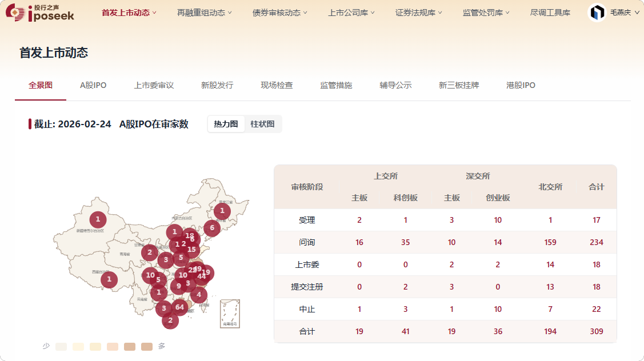
Task: Click the user avatar icon
Action: [597, 13]
